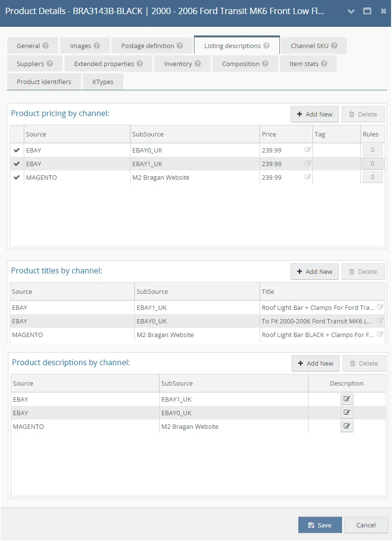392x541 pixels.
Task: Open help icon beside Channel SKU
Action: click(334, 46)
